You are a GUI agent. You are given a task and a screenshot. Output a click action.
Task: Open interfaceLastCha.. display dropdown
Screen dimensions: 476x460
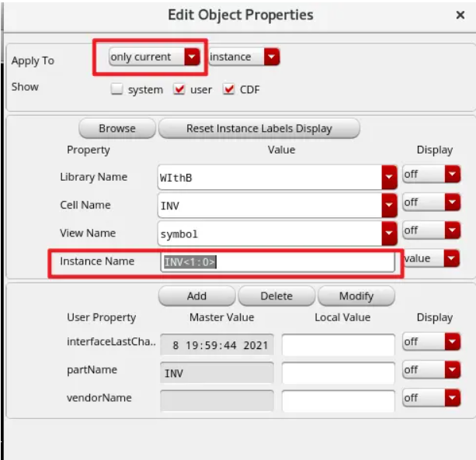tap(432, 342)
